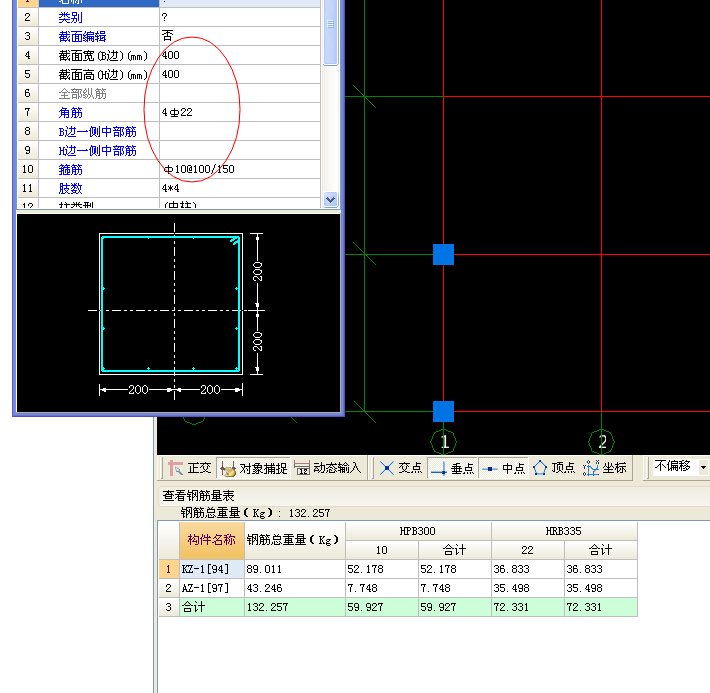This screenshot has height=693, width=710.
Task: Edit the 箍筋 value Φ10@100/150
Action: click(x=240, y=169)
